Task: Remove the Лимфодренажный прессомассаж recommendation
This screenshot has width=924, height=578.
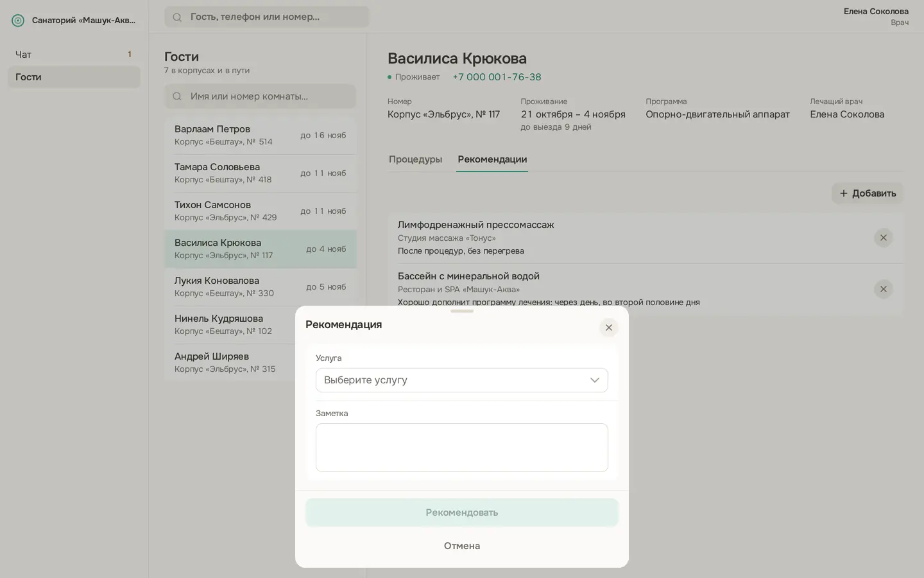Action: click(883, 238)
